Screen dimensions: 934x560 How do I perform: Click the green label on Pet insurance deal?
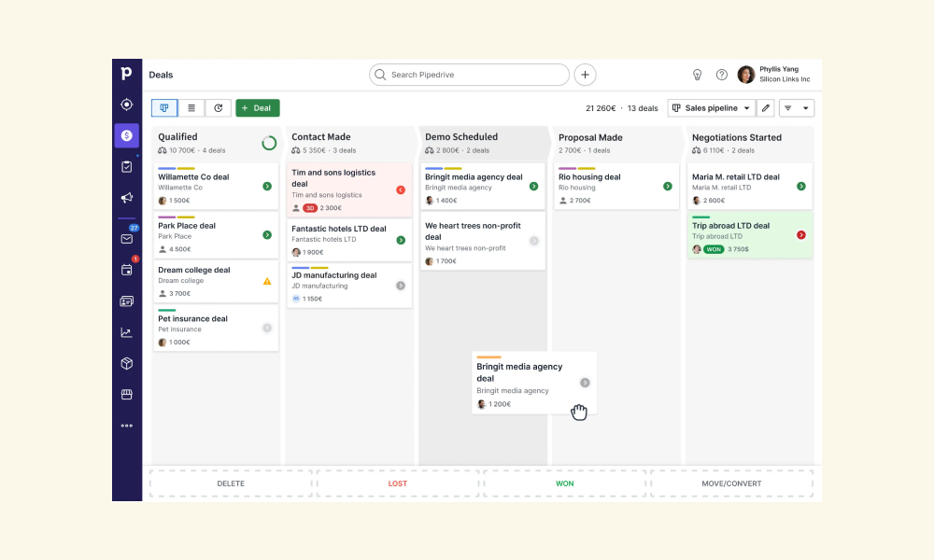[167, 310]
